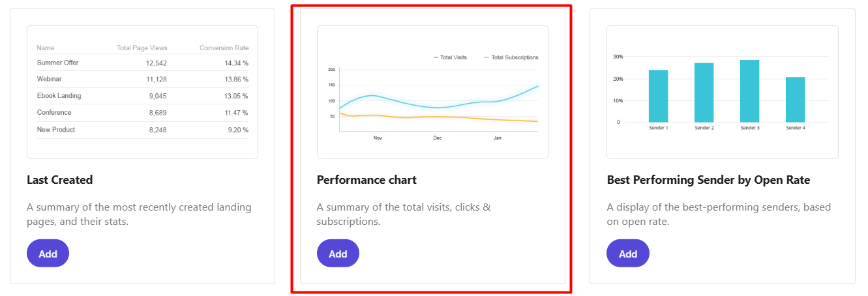Click the Conversion Rate column header
The height and width of the screenshot is (296, 868).
pos(224,48)
